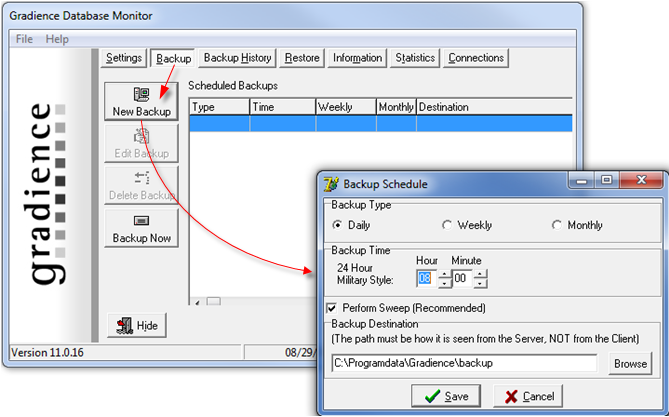
Task: Increase the Hour spinner value
Action: pyautogui.click(x=444, y=273)
